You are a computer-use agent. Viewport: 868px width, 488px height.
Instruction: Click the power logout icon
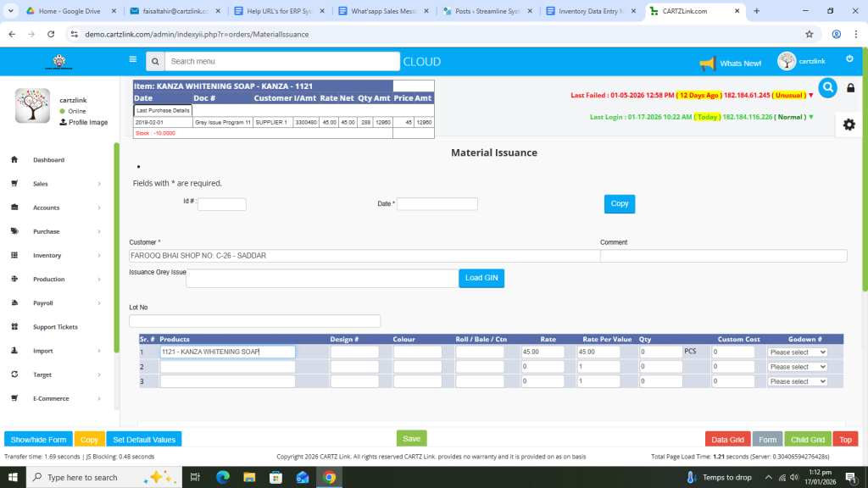click(849, 58)
